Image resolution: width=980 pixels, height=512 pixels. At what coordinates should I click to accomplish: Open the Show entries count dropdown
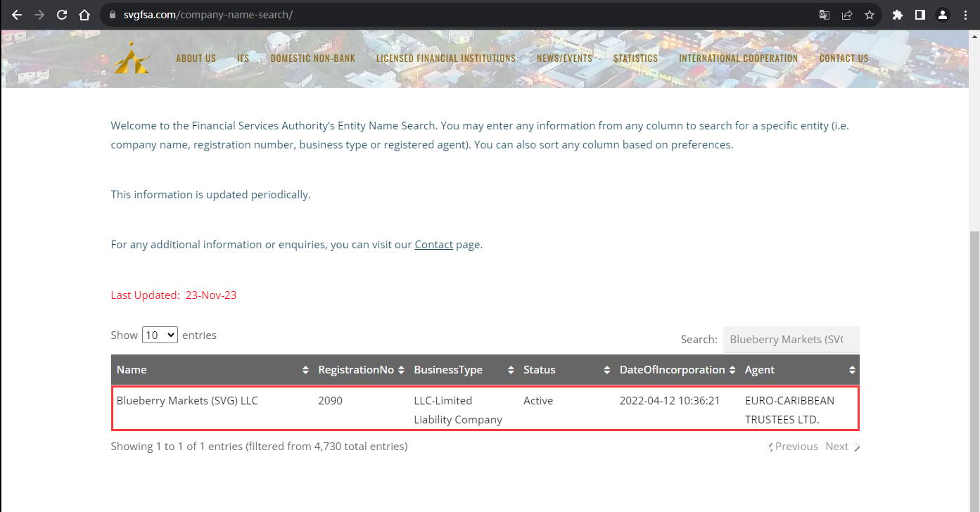click(160, 335)
